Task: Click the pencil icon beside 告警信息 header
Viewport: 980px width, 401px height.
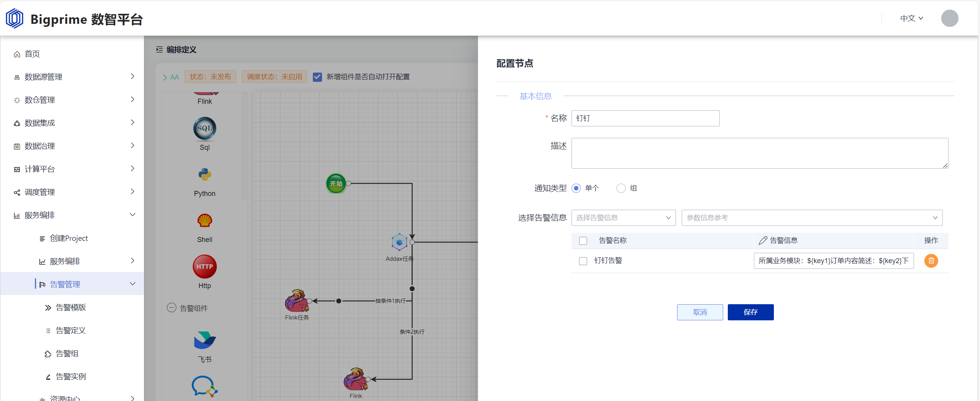Action: click(x=763, y=240)
